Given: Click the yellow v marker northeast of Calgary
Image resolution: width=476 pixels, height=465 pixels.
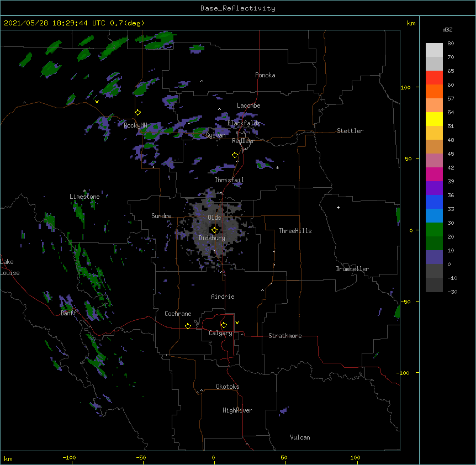Looking at the screenshot, I should [x=237, y=323].
